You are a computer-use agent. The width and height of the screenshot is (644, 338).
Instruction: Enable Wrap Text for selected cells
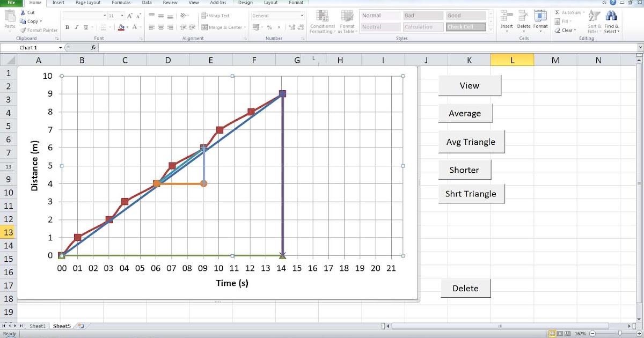pos(217,16)
